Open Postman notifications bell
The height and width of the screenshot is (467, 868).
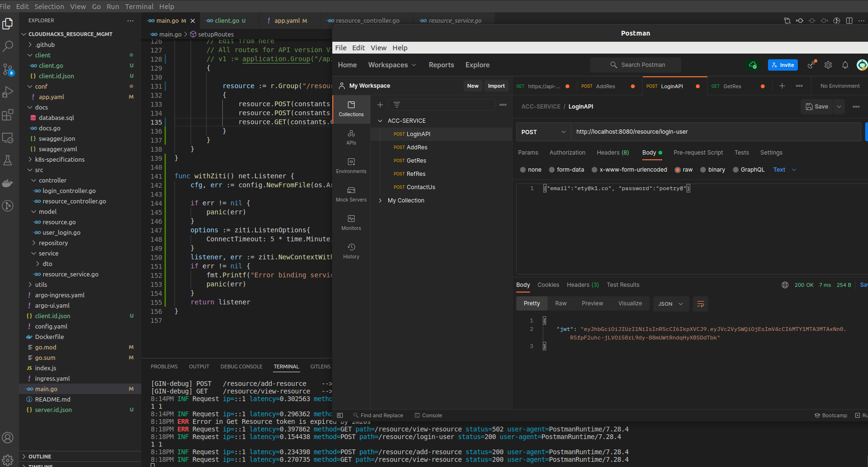845,65
